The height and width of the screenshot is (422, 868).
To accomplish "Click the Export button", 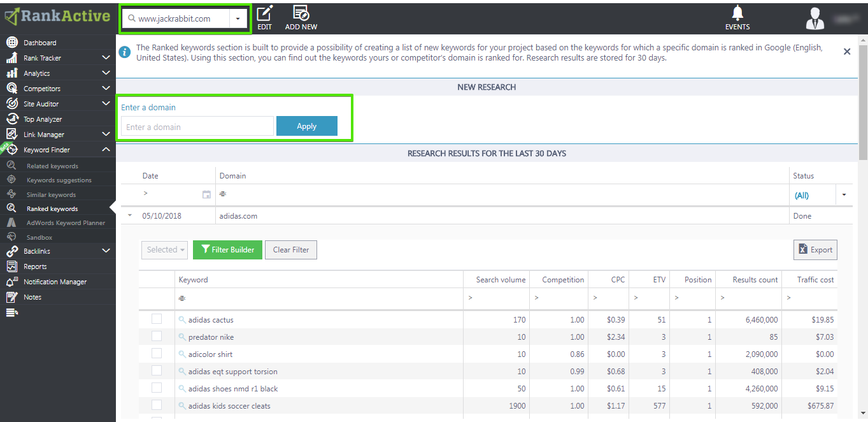I will point(815,250).
